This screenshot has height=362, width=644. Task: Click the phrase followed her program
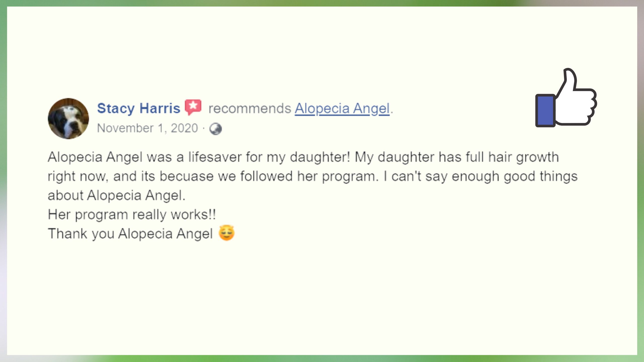point(309,176)
